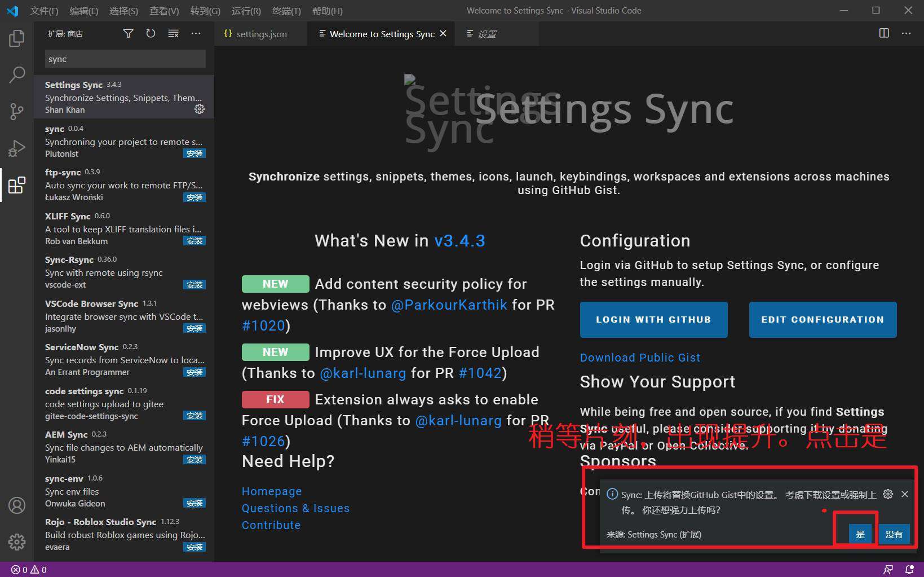Image resolution: width=924 pixels, height=577 pixels.
Task: Open the 选择(S) menu
Action: pyautogui.click(x=123, y=11)
